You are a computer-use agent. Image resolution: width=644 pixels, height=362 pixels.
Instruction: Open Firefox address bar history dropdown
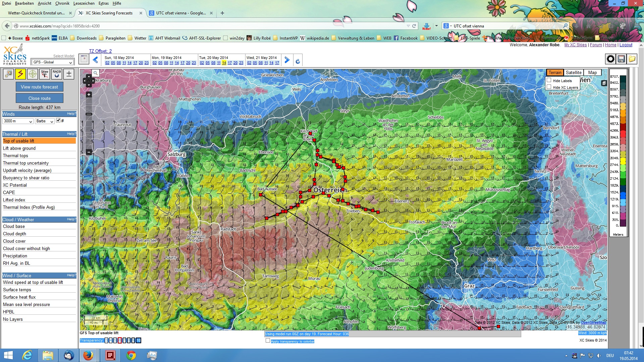tap(408, 26)
